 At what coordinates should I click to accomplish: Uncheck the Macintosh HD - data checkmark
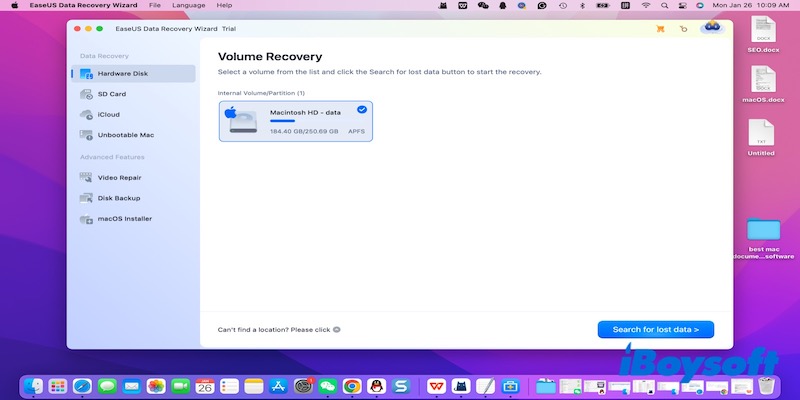[361, 110]
